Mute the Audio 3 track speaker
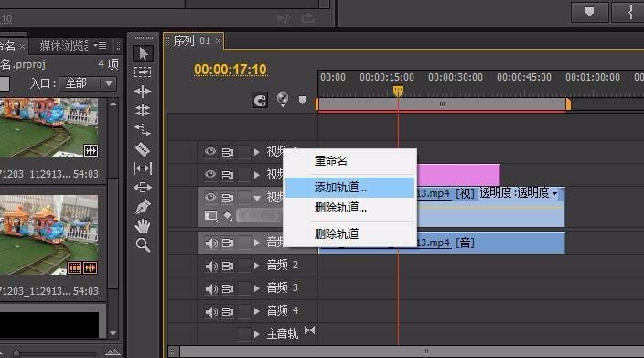 click(211, 289)
